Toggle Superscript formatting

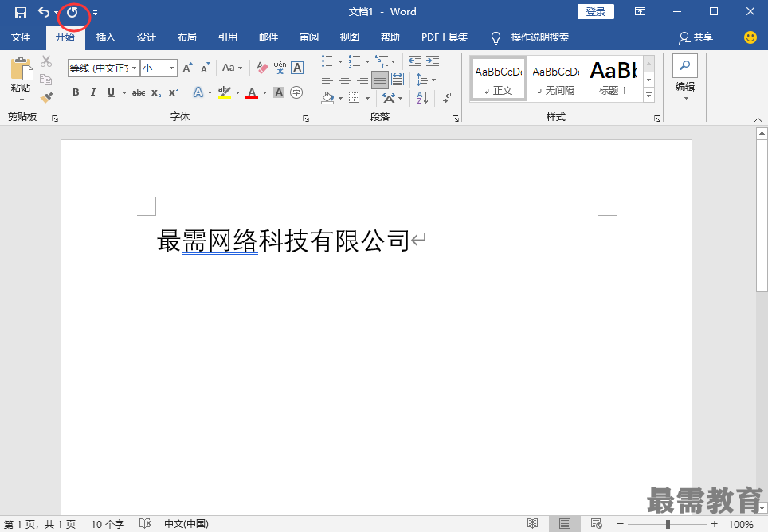[174, 92]
